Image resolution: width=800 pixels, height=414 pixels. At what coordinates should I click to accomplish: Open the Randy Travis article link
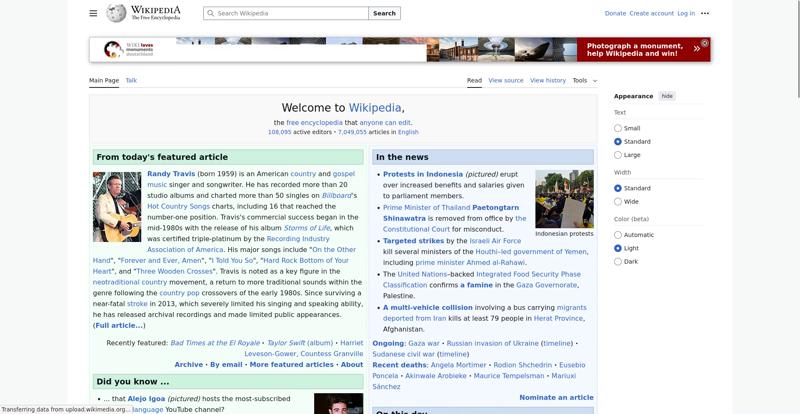(171, 174)
